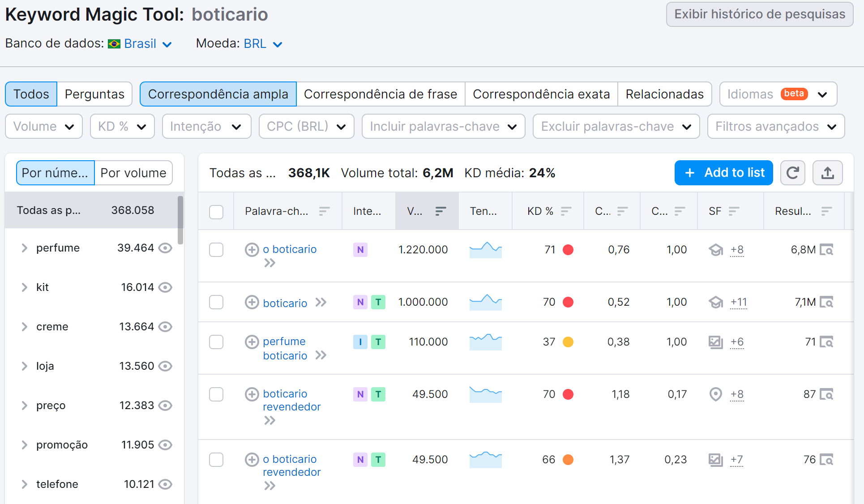Screen dimensions: 864x504
Task: Switch to the Perguntas tab
Action: [94, 94]
